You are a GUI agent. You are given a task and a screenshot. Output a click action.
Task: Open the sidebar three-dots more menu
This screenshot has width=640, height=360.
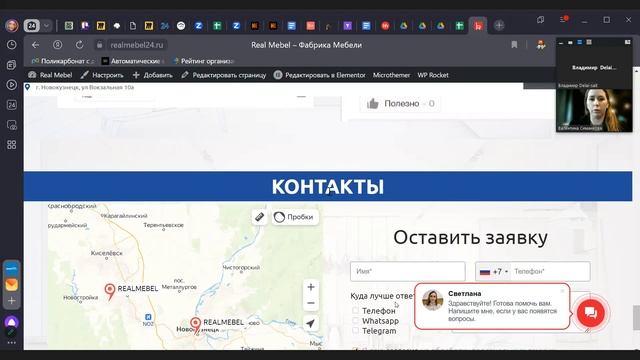click(11, 343)
